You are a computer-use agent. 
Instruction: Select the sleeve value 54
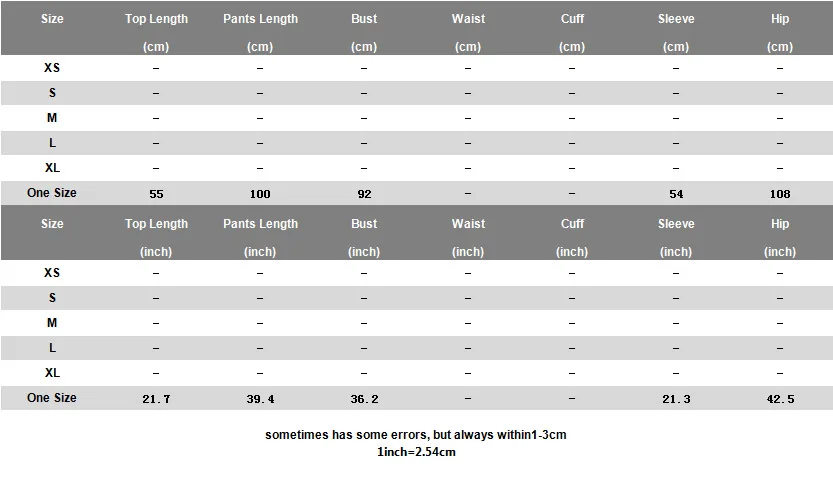click(676, 194)
